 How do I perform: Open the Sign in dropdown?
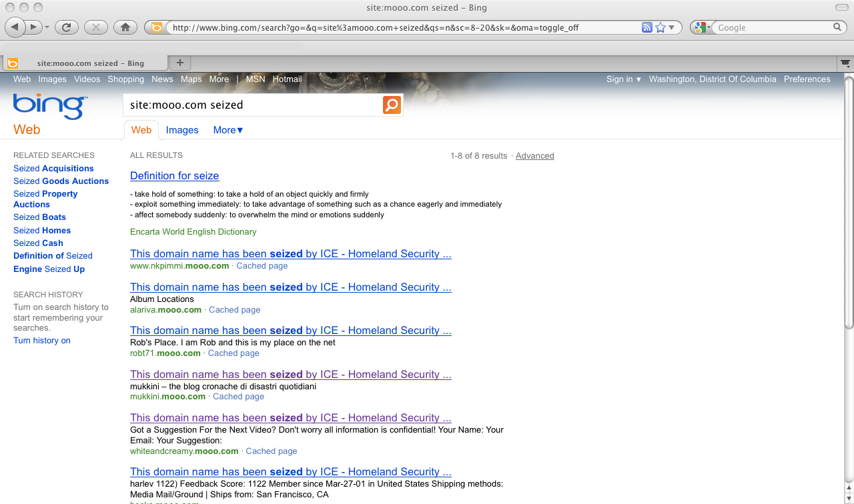(x=624, y=79)
